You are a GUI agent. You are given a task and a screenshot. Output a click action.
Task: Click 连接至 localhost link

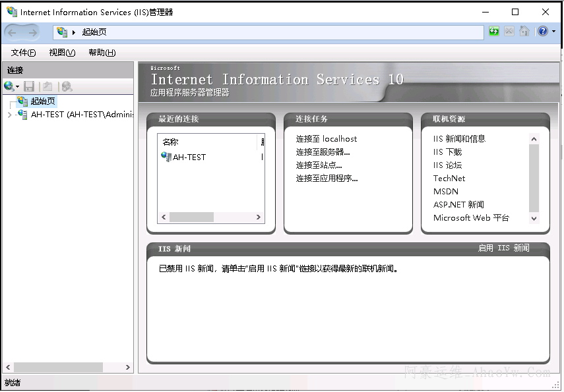tap(327, 139)
